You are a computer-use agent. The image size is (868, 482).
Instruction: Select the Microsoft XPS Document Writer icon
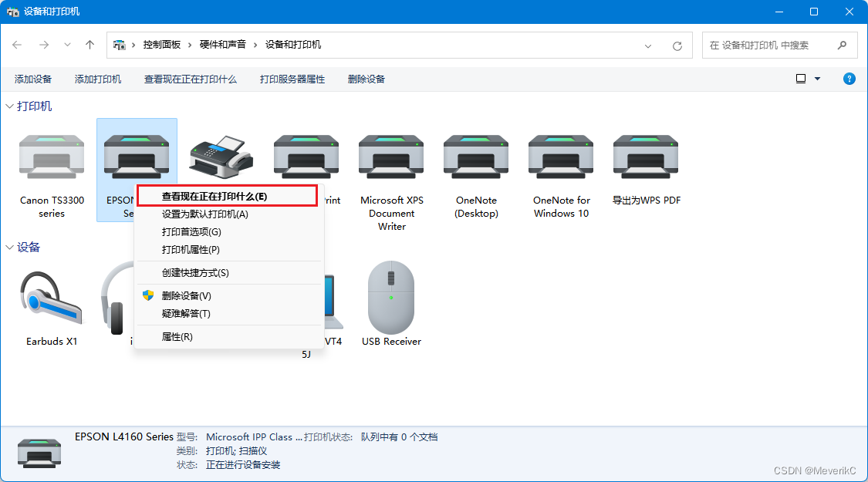(391, 157)
